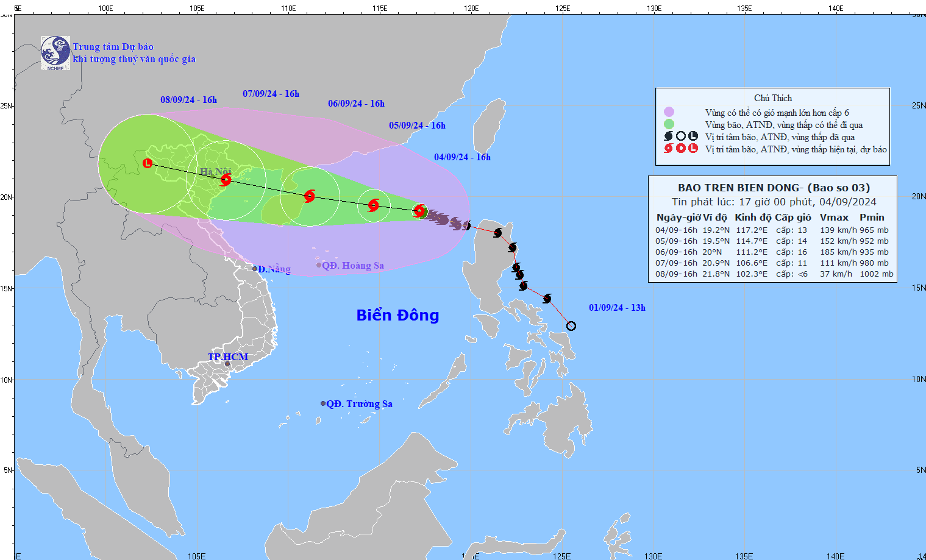926x560 pixels.
Task: Click the "04/09/24 - 16h" date label
Action: [x=463, y=157]
